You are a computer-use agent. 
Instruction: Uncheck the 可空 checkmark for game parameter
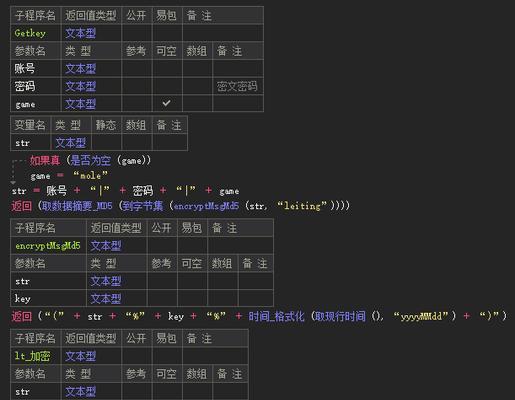point(167,103)
